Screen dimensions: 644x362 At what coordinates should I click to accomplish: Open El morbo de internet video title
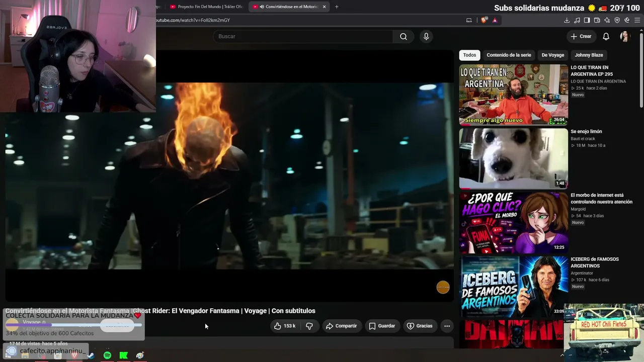click(601, 199)
